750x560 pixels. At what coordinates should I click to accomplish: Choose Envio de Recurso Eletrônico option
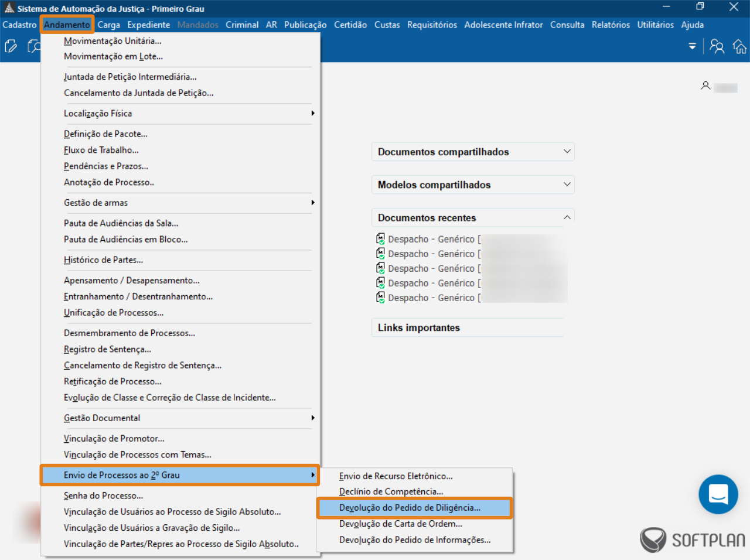point(396,476)
